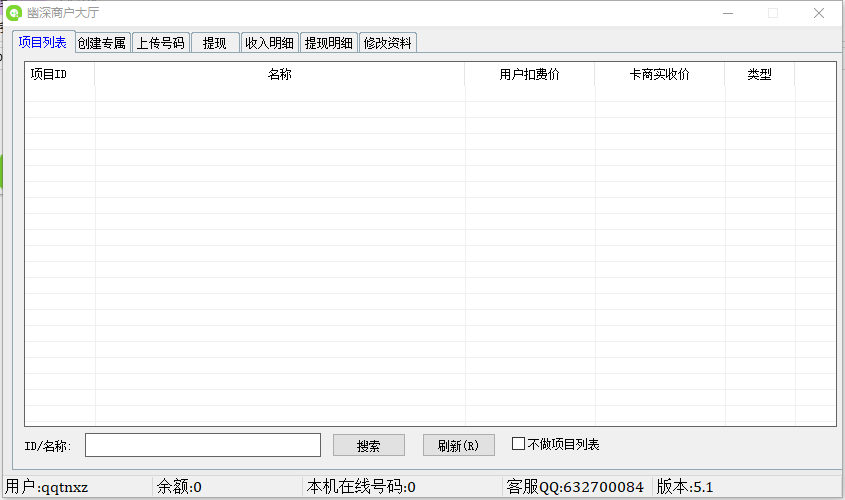Click the 幽深商户大厅 app icon in title bar
Viewport: 845px width, 500px height.
pyautogui.click(x=13, y=12)
